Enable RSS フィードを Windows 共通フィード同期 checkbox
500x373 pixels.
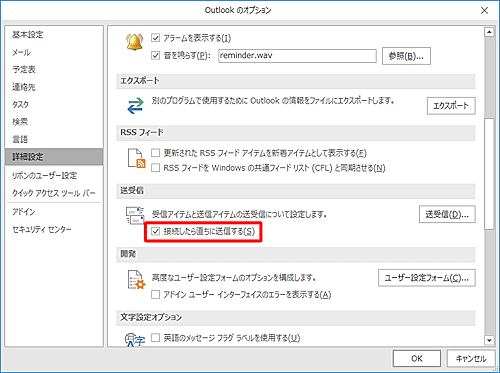(155, 167)
